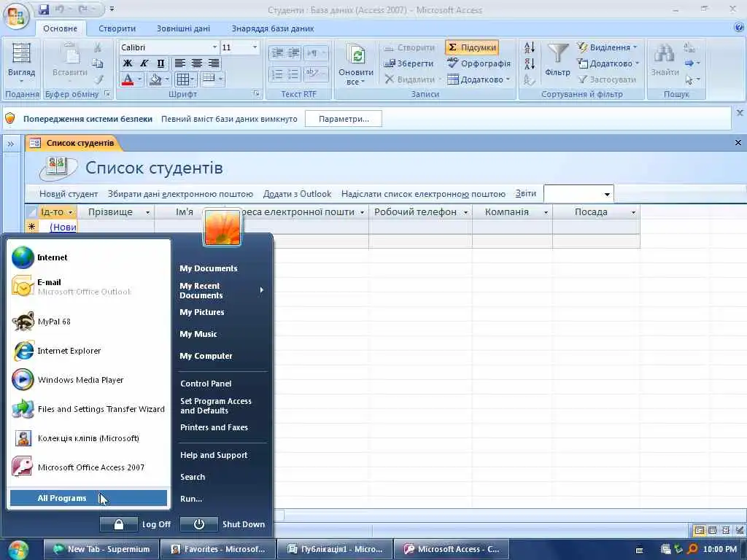Image resolution: width=747 pixels, height=560 pixels.
Task: Open Files and Settings Transfer Wizard
Action: pyautogui.click(x=88, y=409)
